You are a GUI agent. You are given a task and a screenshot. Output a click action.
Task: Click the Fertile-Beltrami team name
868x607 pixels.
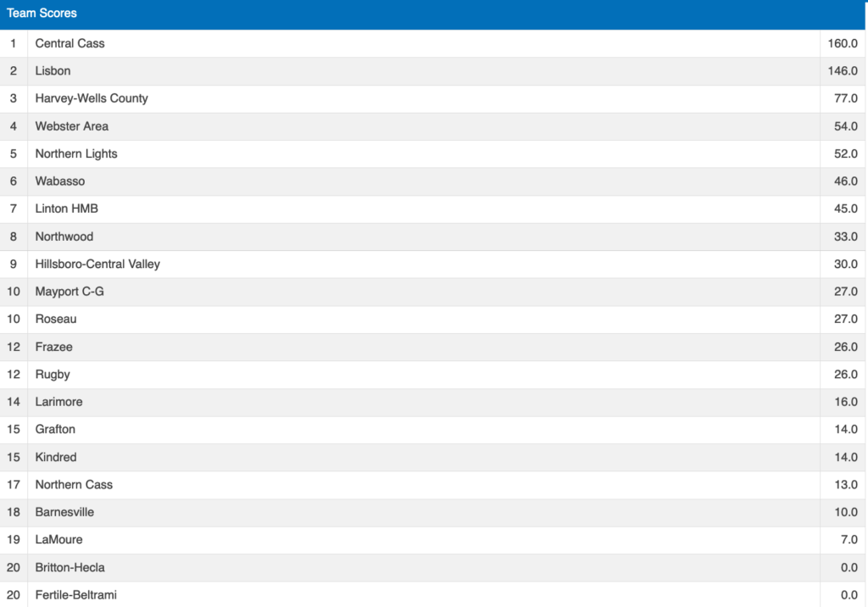click(76, 595)
